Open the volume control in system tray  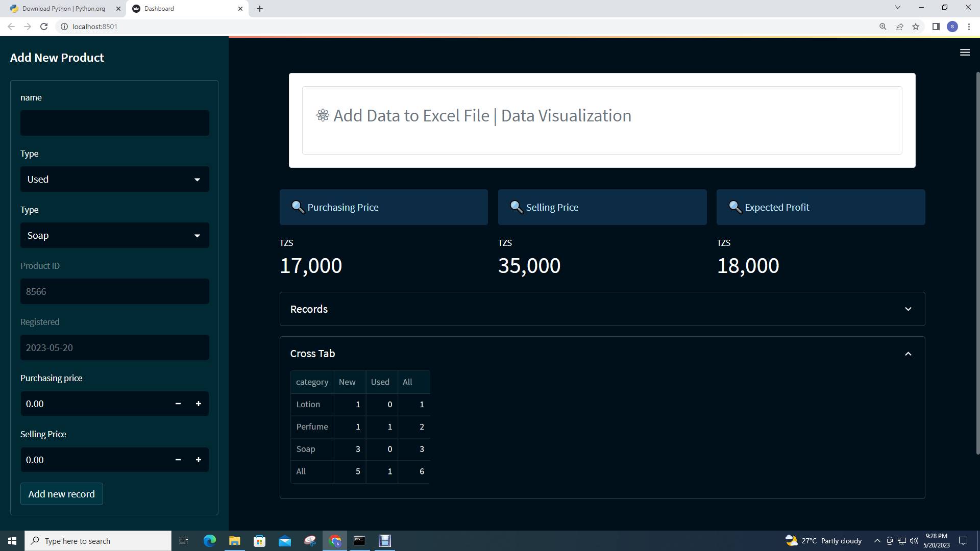click(914, 540)
